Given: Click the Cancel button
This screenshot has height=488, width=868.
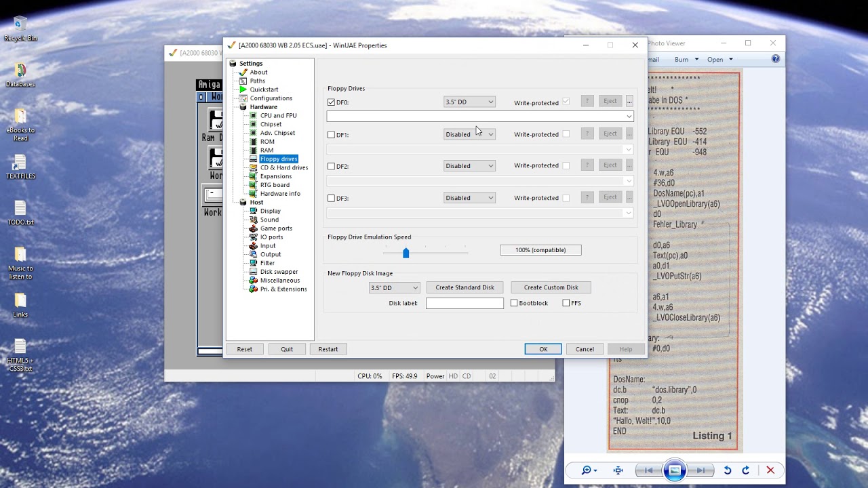Looking at the screenshot, I should click(x=585, y=349).
